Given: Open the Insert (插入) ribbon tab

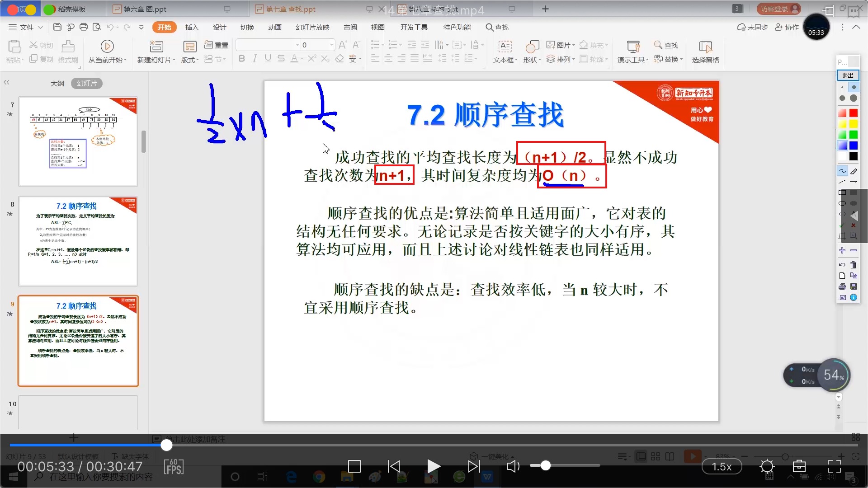Looking at the screenshot, I should coord(192,27).
